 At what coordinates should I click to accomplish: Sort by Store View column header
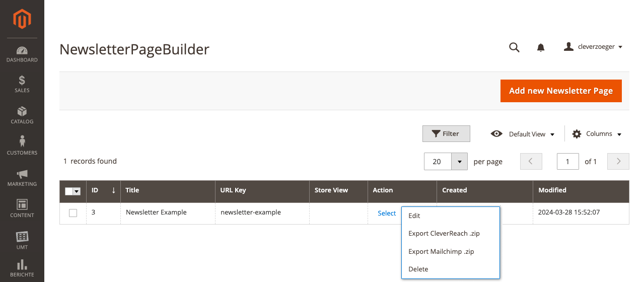tap(338, 190)
